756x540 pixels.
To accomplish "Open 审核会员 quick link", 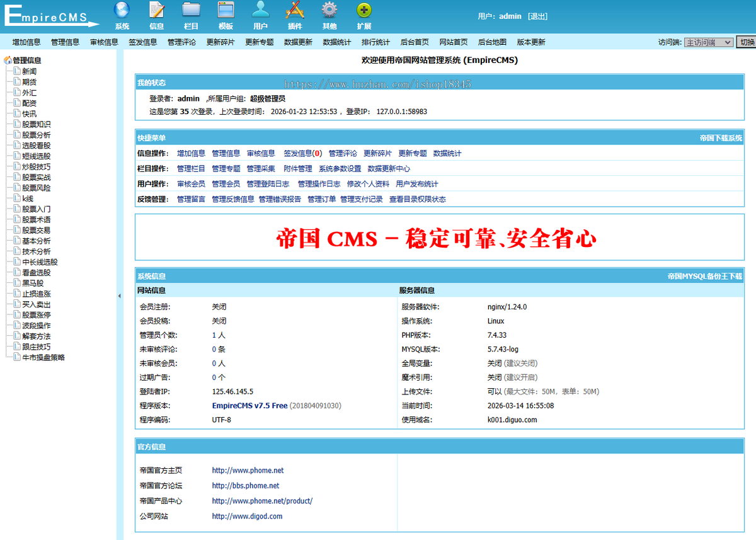I will click(191, 184).
